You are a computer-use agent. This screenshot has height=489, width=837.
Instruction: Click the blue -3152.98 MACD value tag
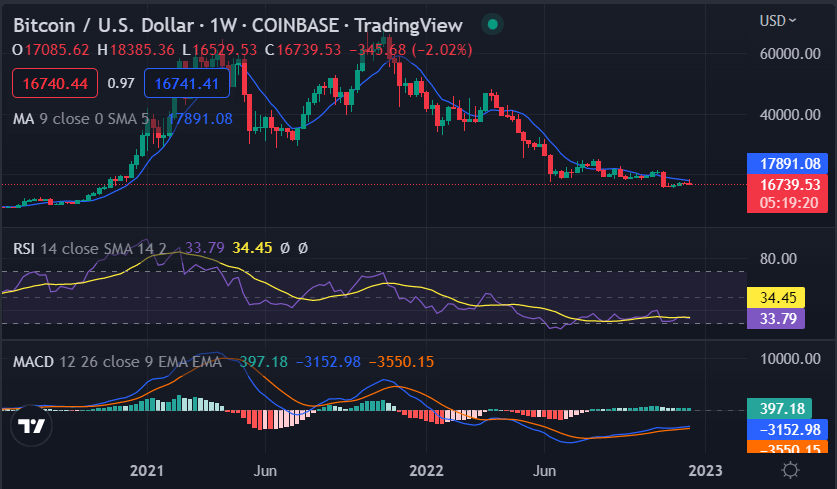(787, 430)
